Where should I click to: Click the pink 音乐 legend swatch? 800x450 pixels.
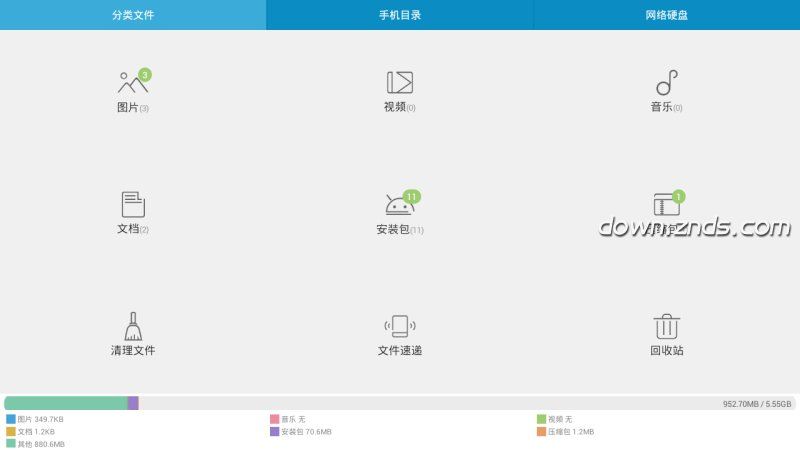click(274, 419)
